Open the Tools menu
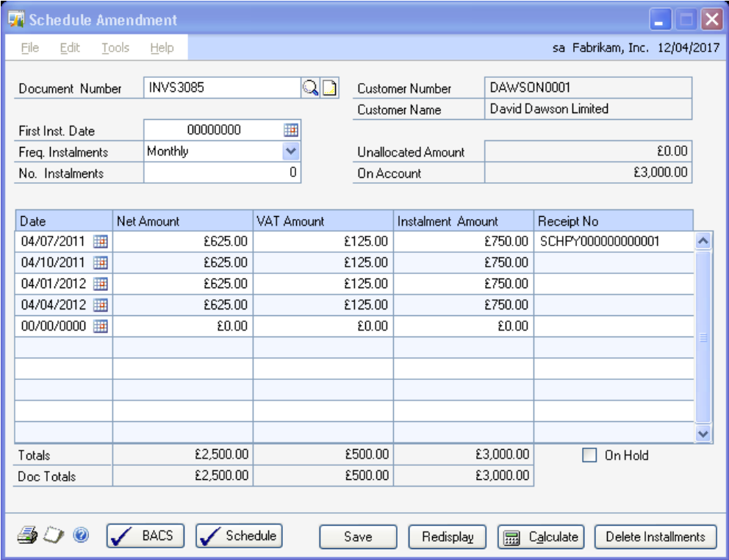Screen dimensions: 729x560 [115, 48]
